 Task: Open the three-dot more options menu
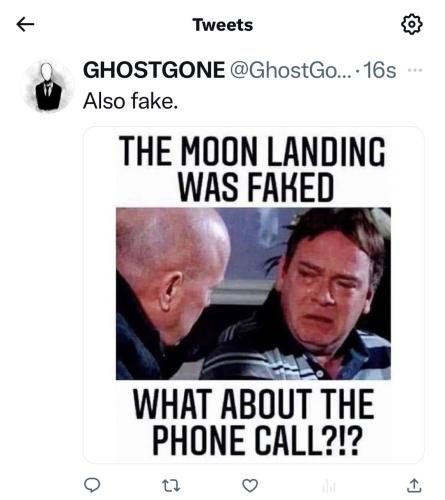[x=415, y=70]
